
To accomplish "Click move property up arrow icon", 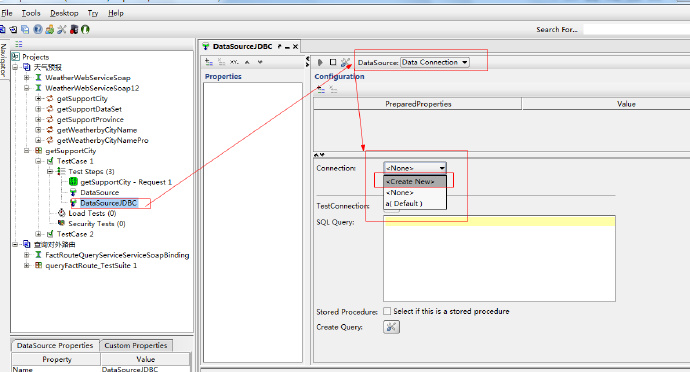I will (x=247, y=63).
